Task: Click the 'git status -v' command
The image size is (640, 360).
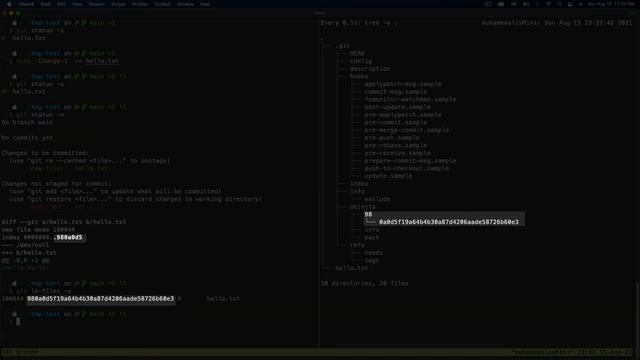Action: (x=40, y=115)
